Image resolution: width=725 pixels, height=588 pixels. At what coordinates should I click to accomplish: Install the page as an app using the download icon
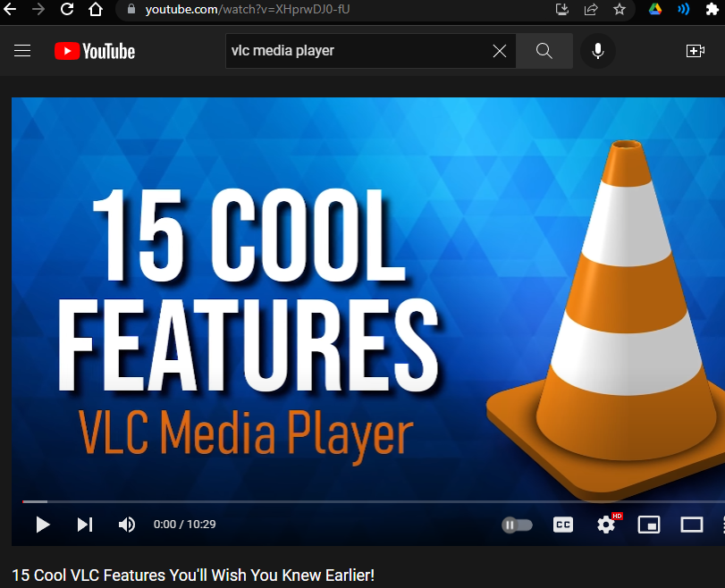(x=562, y=9)
